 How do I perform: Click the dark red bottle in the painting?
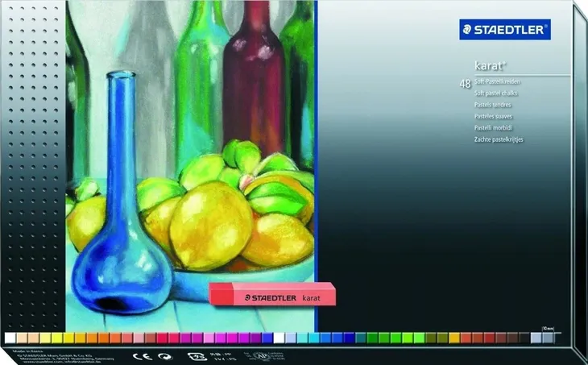(x=254, y=79)
